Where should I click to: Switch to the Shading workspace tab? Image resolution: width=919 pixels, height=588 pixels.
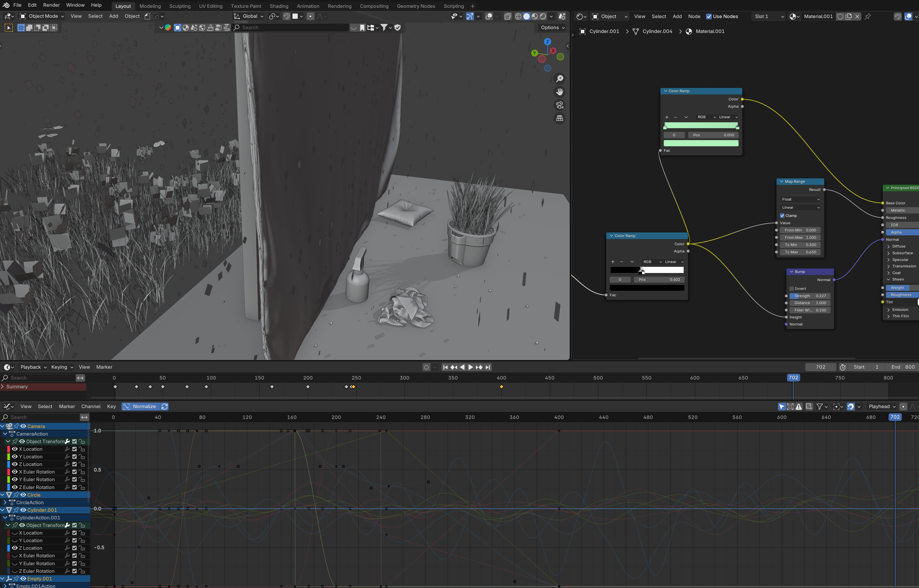coord(279,6)
